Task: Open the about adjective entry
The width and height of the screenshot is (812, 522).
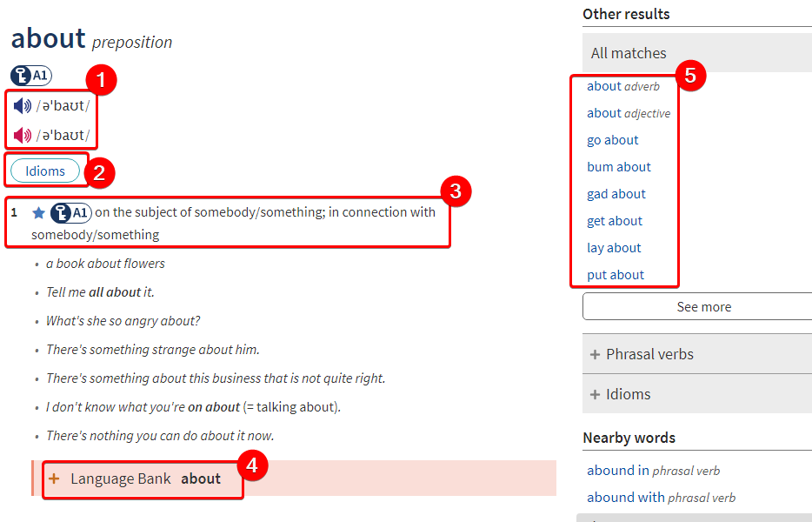Action: (x=629, y=113)
